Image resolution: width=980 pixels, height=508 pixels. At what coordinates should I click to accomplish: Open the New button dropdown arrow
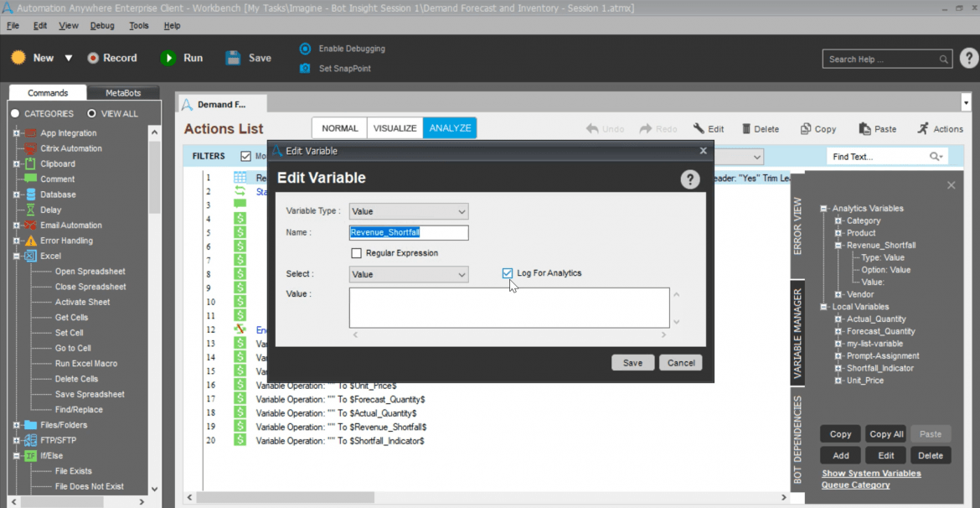pyautogui.click(x=69, y=58)
